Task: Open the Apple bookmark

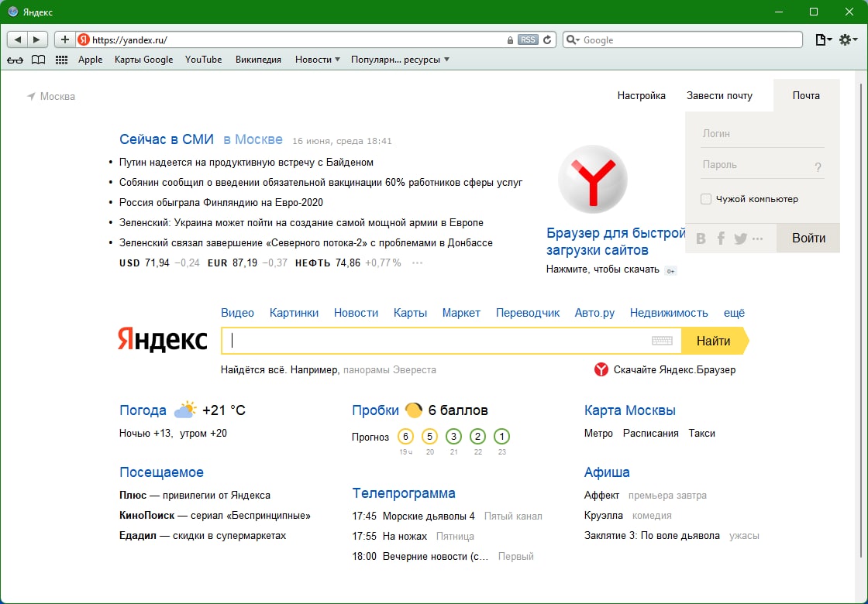Action: [x=90, y=60]
